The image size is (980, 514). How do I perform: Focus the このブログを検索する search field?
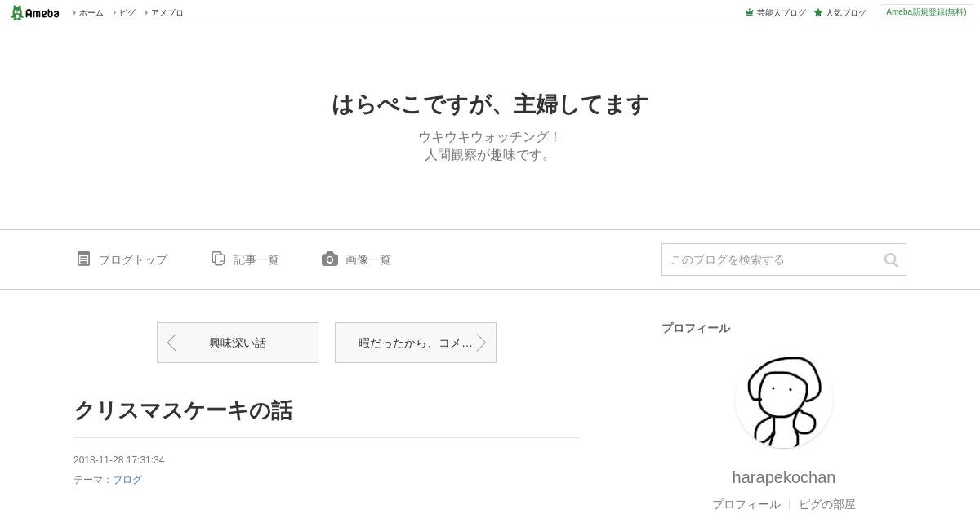pyautogui.click(x=772, y=259)
